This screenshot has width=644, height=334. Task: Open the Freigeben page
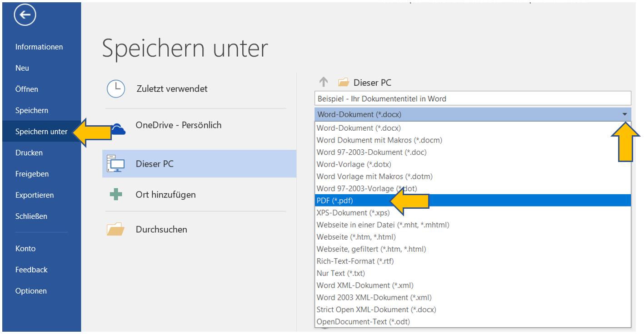[32, 174]
